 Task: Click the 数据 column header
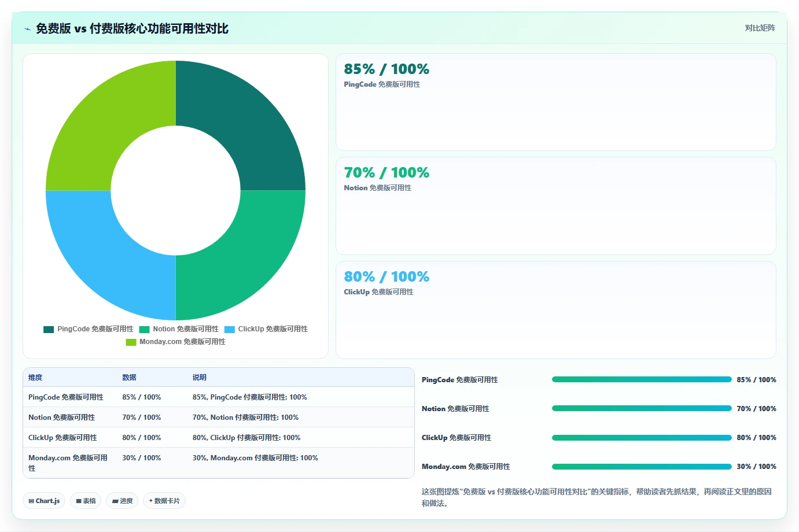tap(129, 378)
